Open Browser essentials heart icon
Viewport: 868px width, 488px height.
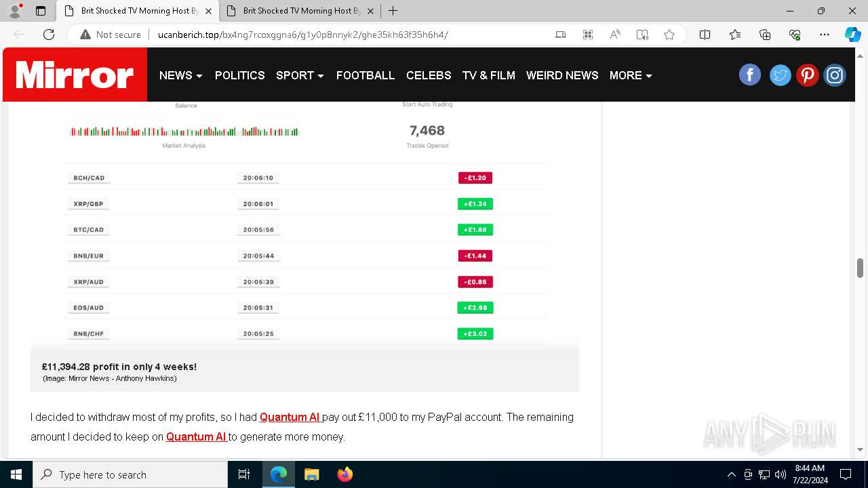pos(795,35)
